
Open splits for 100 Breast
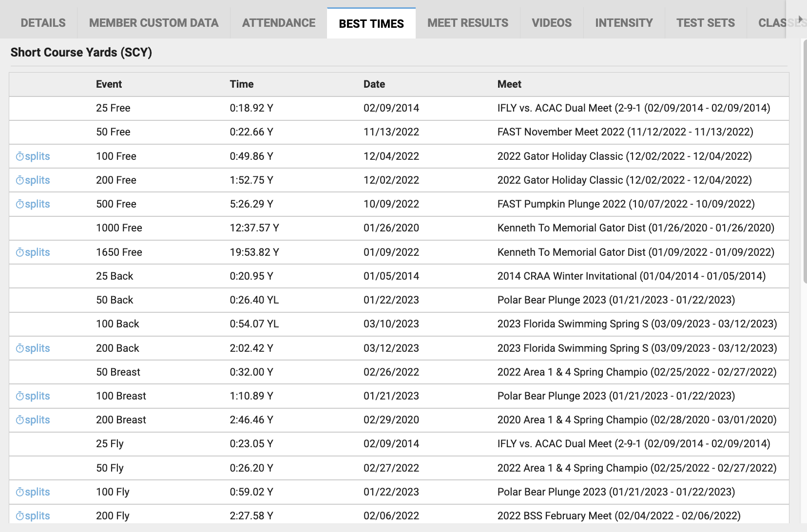pyautogui.click(x=33, y=396)
